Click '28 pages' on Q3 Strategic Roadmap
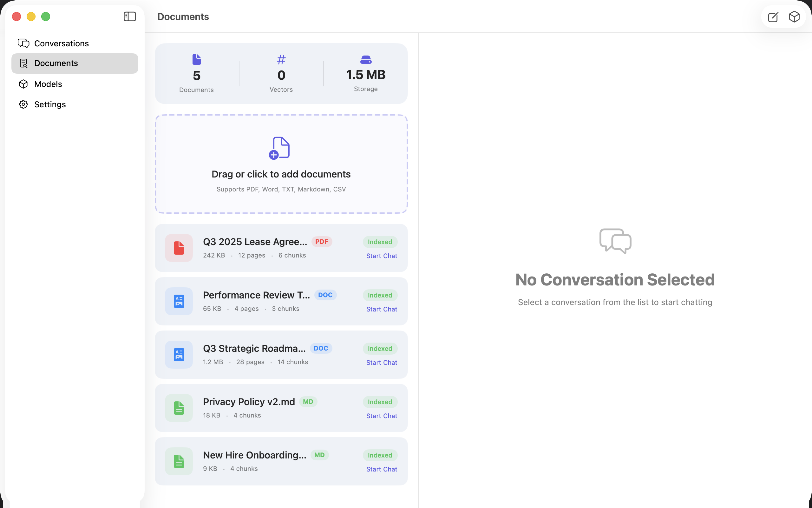812x508 pixels. pyautogui.click(x=250, y=362)
